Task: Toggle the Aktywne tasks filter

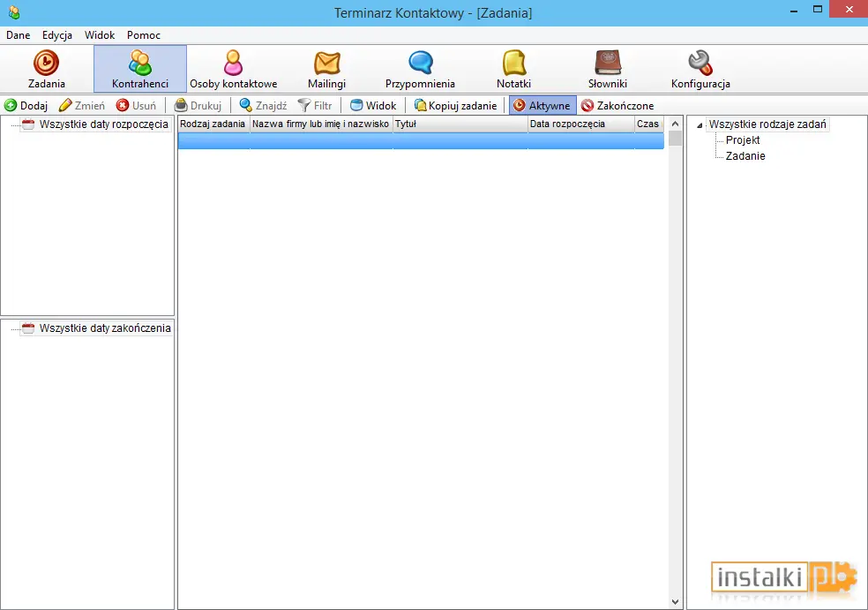Action: [542, 105]
